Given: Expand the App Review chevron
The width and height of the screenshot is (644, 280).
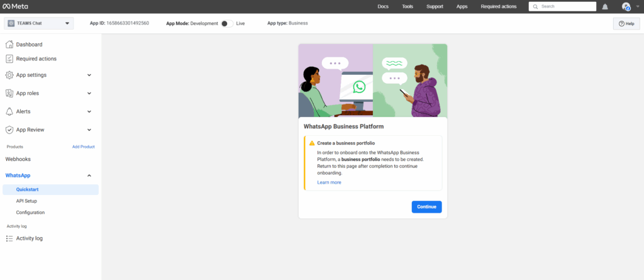Looking at the screenshot, I should pos(89,130).
